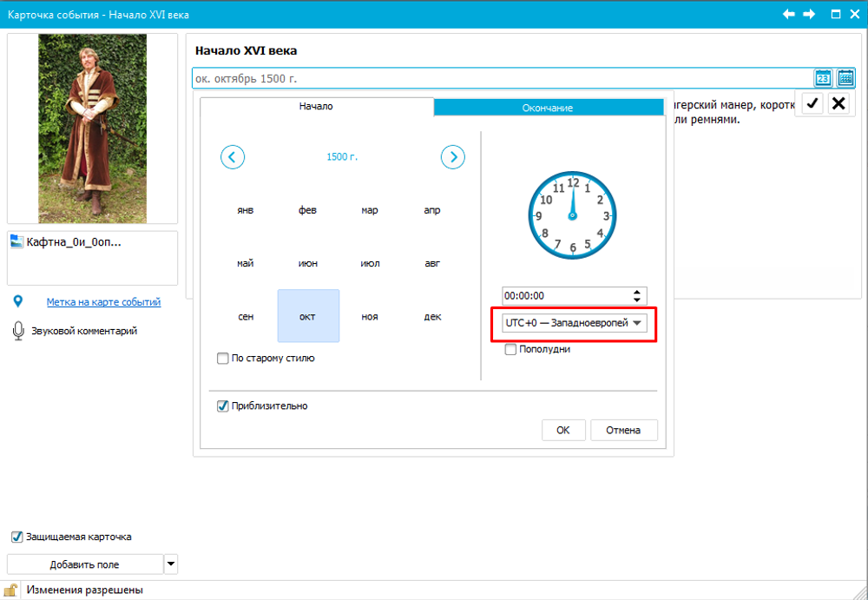Switch to the 'Окончание' tab

pyautogui.click(x=547, y=108)
